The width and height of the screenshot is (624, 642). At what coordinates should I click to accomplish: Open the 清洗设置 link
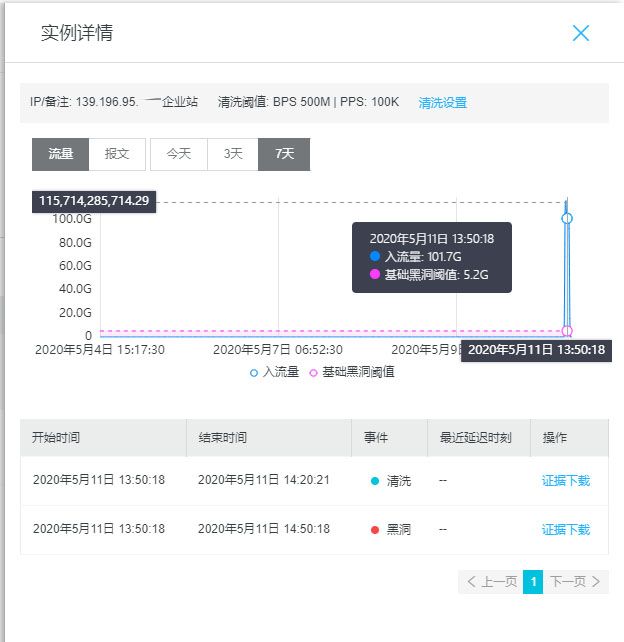(443, 102)
